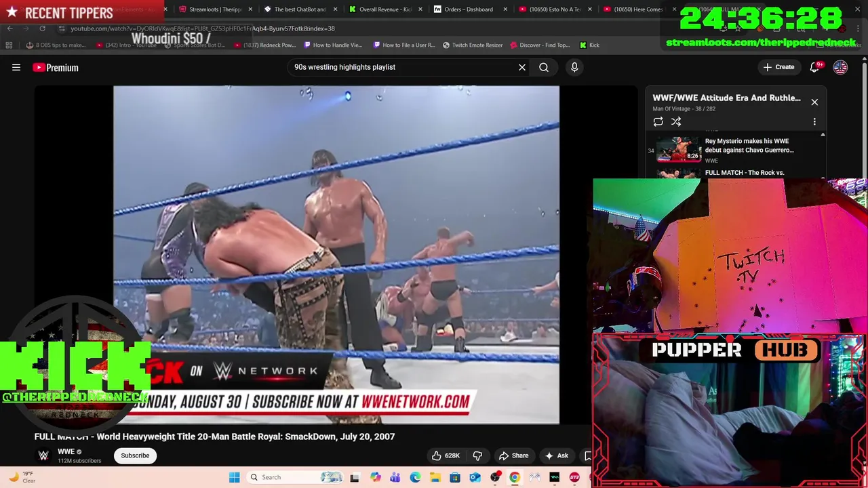
Task: Open the playlist three-dot options menu
Action: coord(814,122)
